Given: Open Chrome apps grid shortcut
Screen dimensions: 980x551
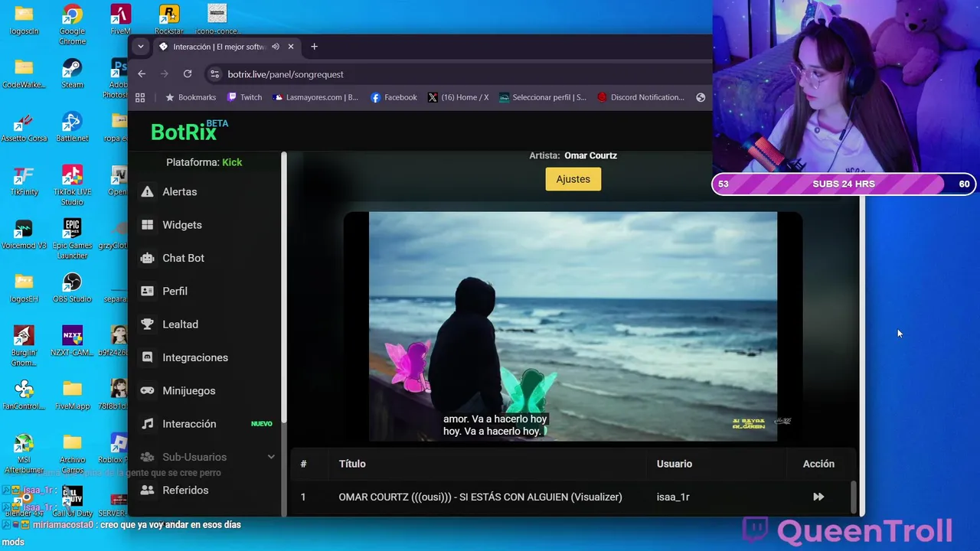Looking at the screenshot, I should pos(140,97).
